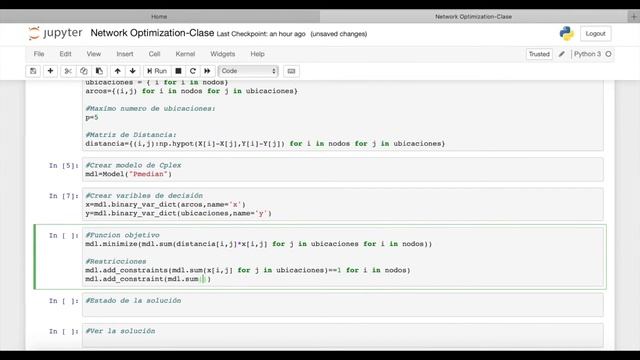640x360 pixels.
Task: Move selected cell up arrow
Action: [x=118, y=71]
